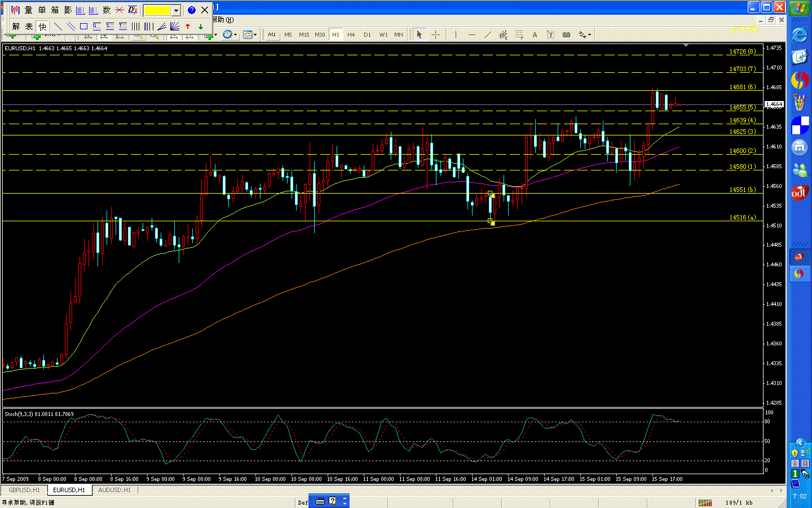Viewport: 812px width, 508px height.
Task: Click the yellow-red swirl icon in sidebar
Action: pyautogui.click(x=799, y=80)
